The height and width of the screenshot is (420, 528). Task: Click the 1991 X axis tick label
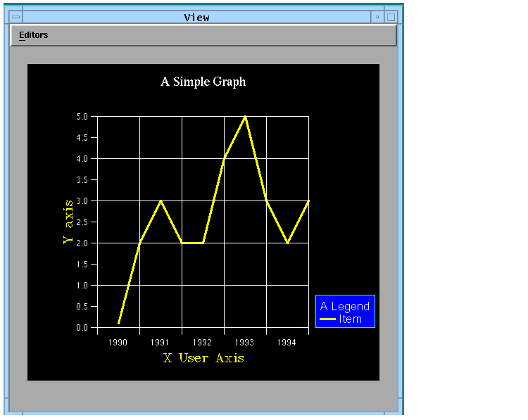160,343
